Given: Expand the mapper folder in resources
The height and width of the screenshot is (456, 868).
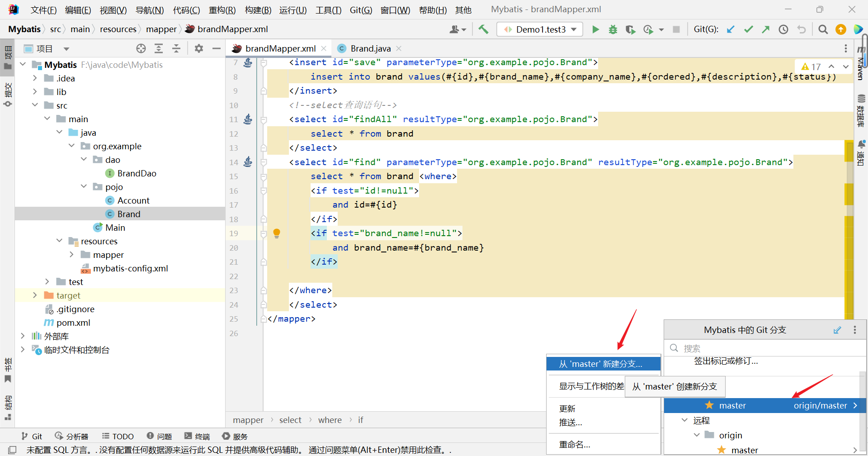Looking at the screenshot, I should pyautogui.click(x=71, y=255).
